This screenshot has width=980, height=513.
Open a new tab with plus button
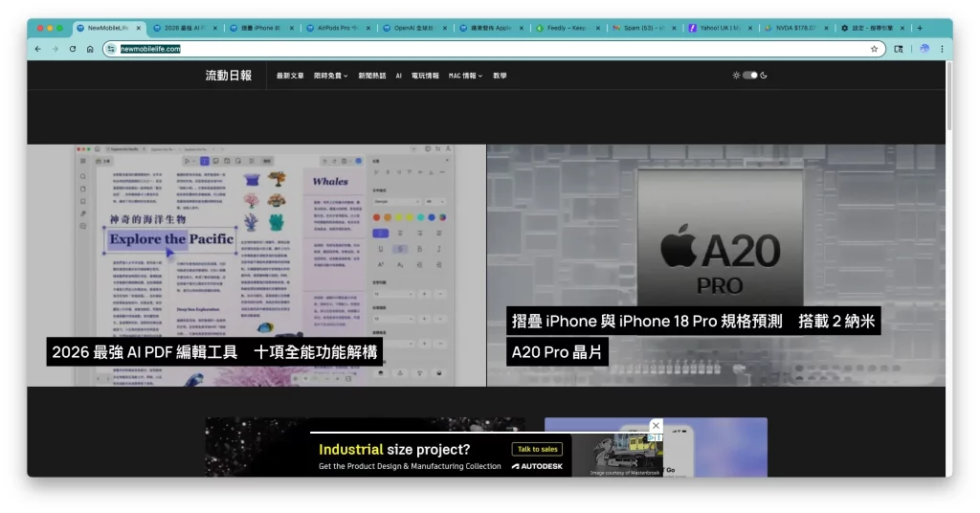click(x=920, y=28)
